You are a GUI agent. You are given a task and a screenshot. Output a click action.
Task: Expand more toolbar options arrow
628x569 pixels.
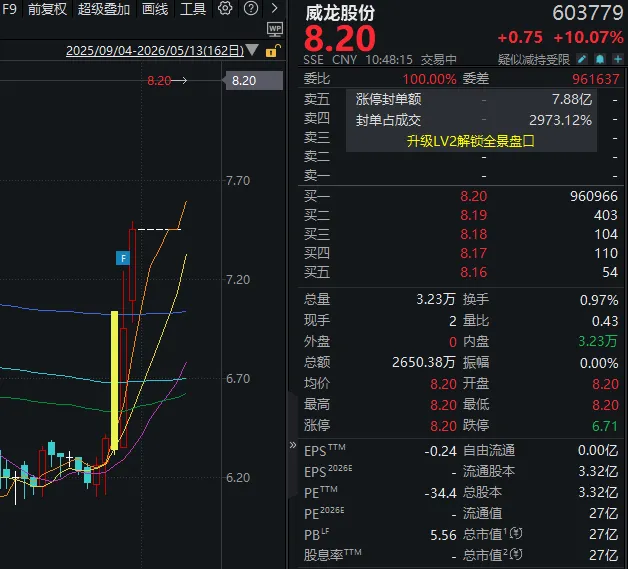274,8
